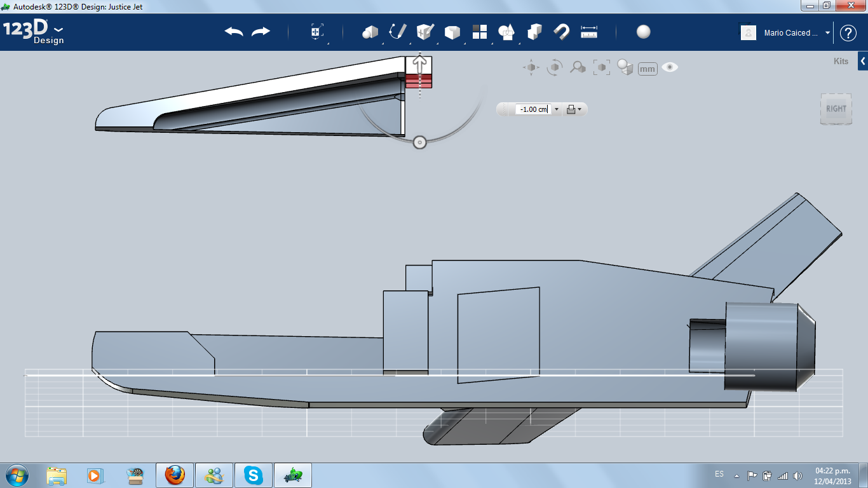Image resolution: width=868 pixels, height=488 pixels.
Task: Grab the distance toolbar's dotted grip handle
Action: [505, 109]
